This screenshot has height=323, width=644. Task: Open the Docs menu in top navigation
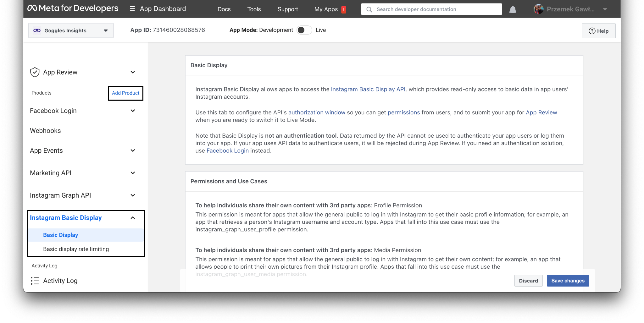click(x=224, y=9)
